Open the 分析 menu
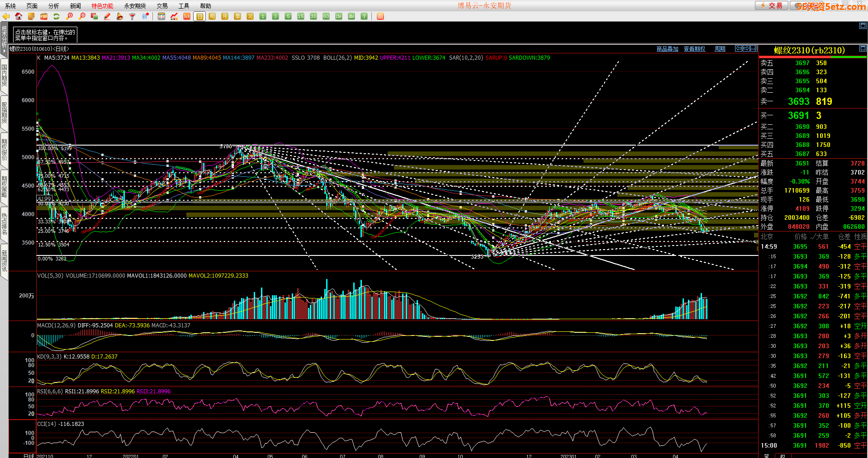 click(53, 6)
